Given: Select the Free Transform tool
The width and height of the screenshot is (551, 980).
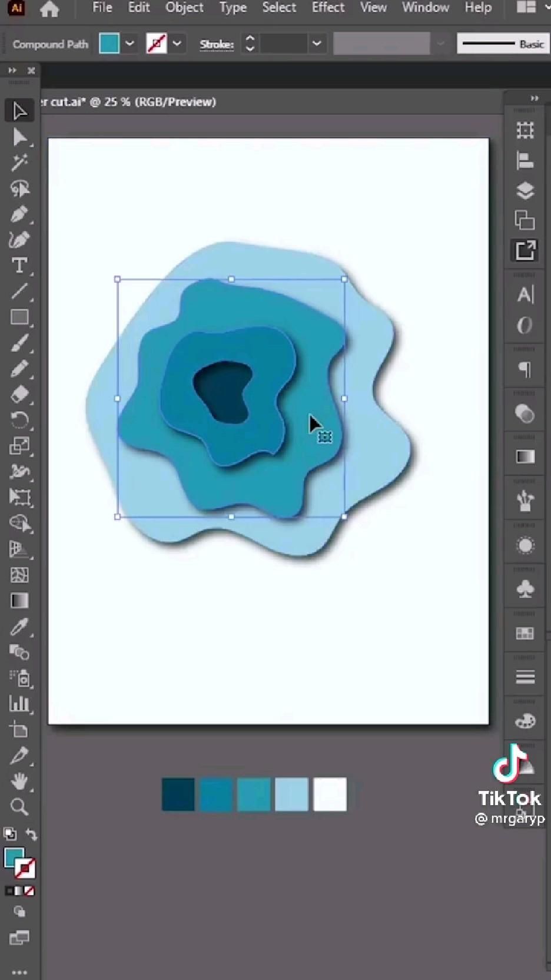Looking at the screenshot, I should point(19,497).
